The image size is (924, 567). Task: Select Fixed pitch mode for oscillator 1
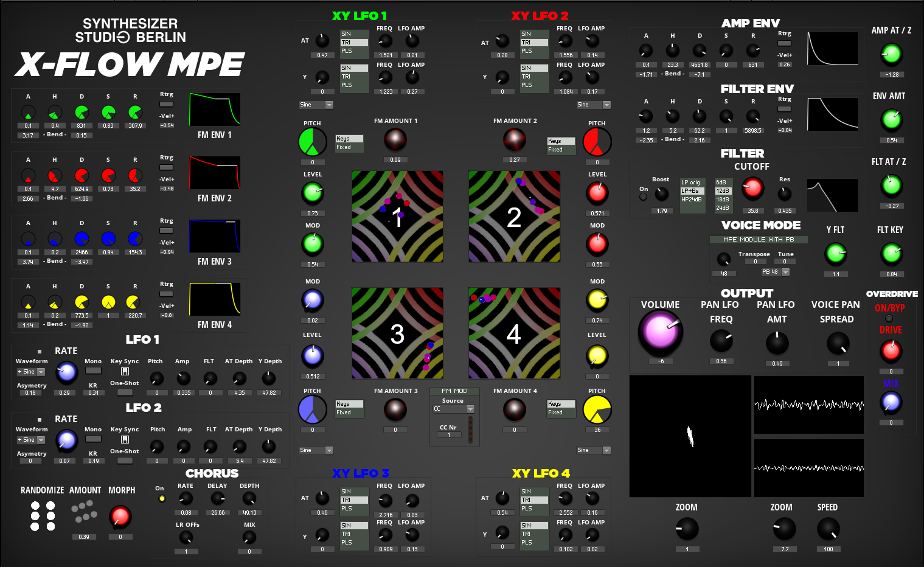(350, 147)
